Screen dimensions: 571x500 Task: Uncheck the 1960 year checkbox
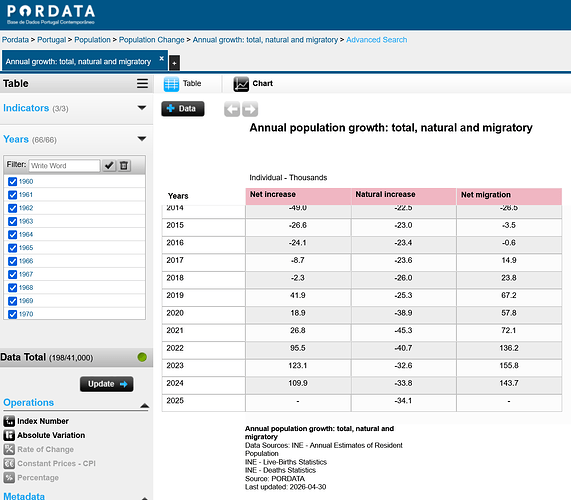[12, 182]
